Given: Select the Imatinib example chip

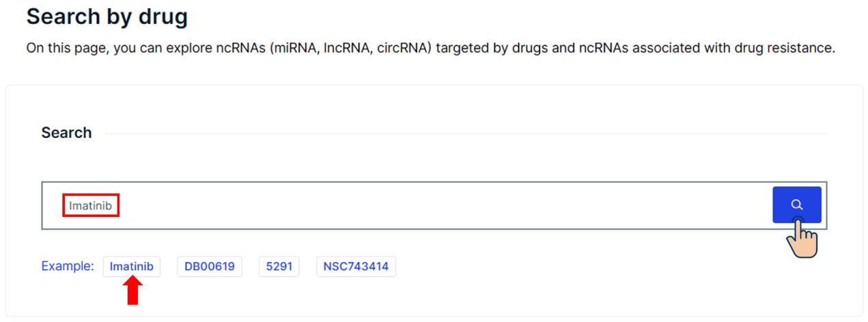Looking at the screenshot, I should [x=132, y=267].
